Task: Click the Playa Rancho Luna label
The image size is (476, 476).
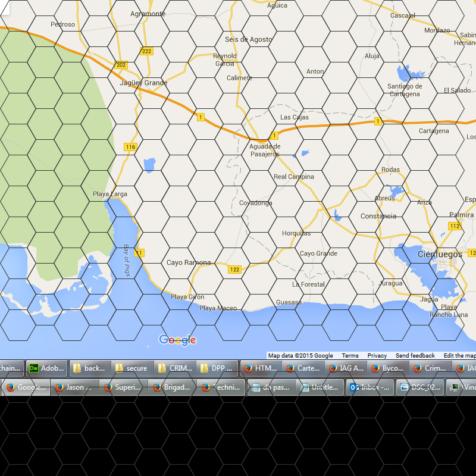Action: coord(449,311)
